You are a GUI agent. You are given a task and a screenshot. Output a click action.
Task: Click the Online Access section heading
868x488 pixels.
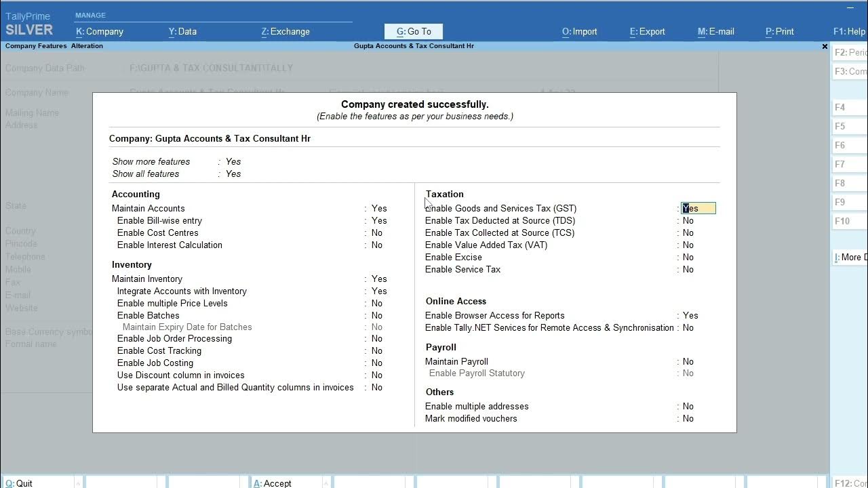click(456, 302)
